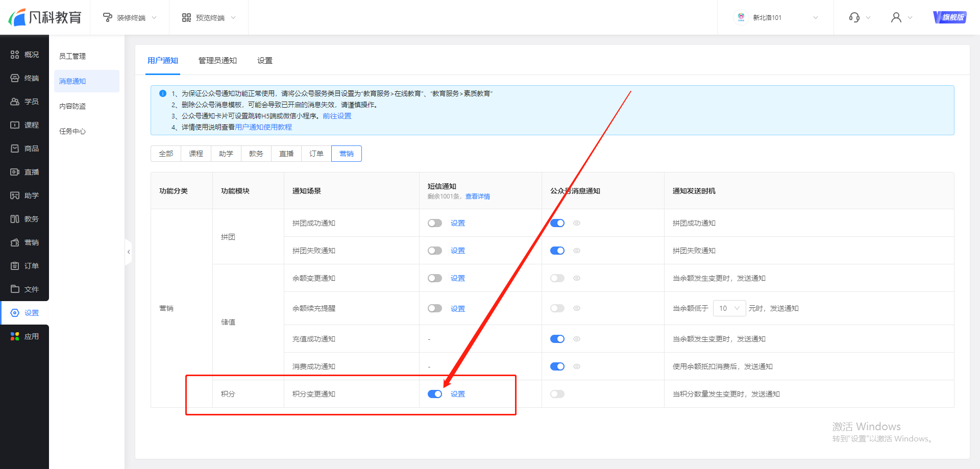Open the 课程 courses sidebar icon

click(x=15, y=125)
